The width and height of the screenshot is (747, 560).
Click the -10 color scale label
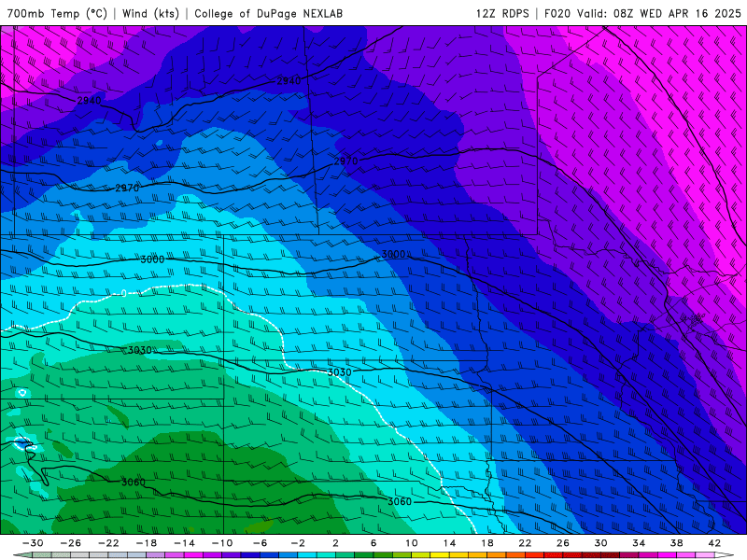coord(222,543)
